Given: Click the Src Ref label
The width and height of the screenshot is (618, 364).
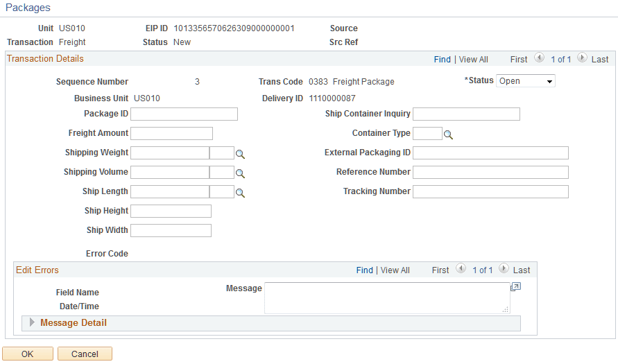Looking at the screenshot, I should [344, 42].
